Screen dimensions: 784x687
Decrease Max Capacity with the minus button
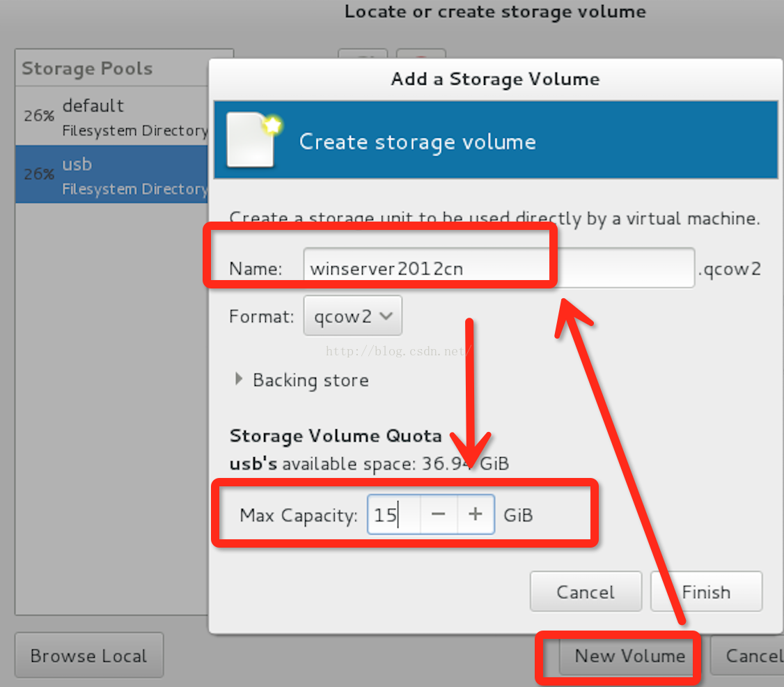click(x=439, y=514)
